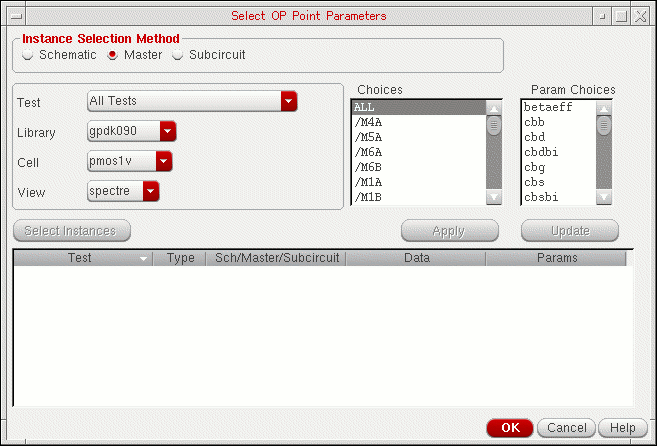Screen dimensions: 657x446
Task: Click the Data column header
Action: coord(416,258)
